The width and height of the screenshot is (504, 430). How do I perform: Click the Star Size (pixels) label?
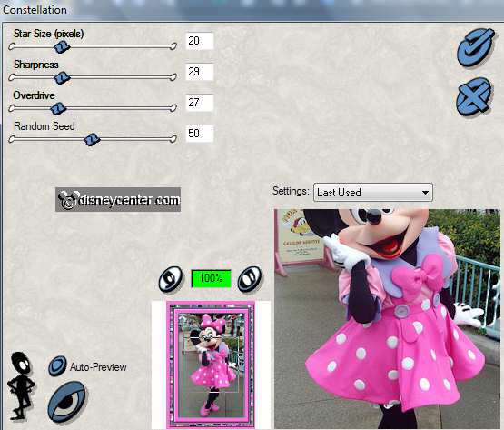pyautogui.click(x=48, y=34)
